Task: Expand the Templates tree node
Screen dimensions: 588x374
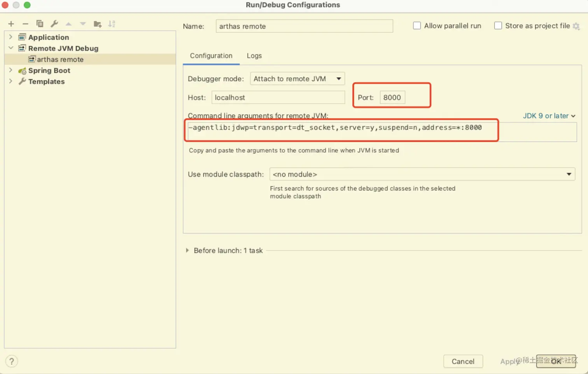Action: (x=10, y=81)
